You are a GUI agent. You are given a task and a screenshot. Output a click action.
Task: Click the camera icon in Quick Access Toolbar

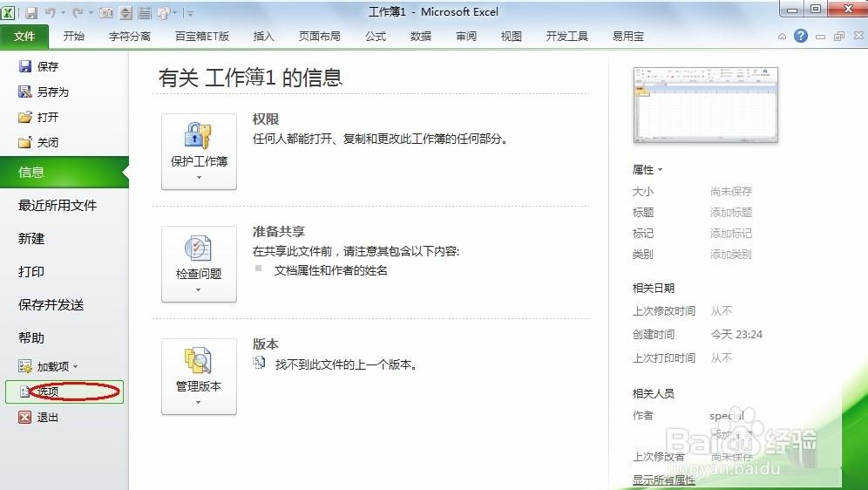tap(106, 12)
